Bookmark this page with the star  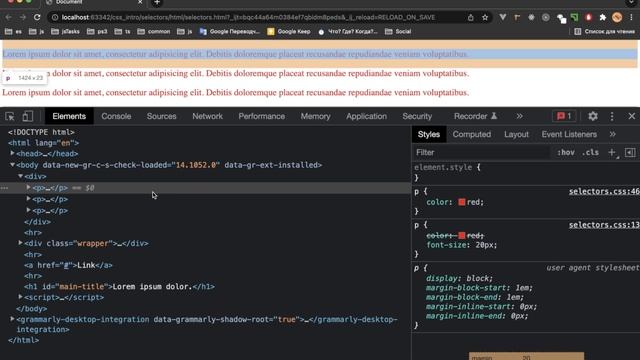click(x=484, y=18)
